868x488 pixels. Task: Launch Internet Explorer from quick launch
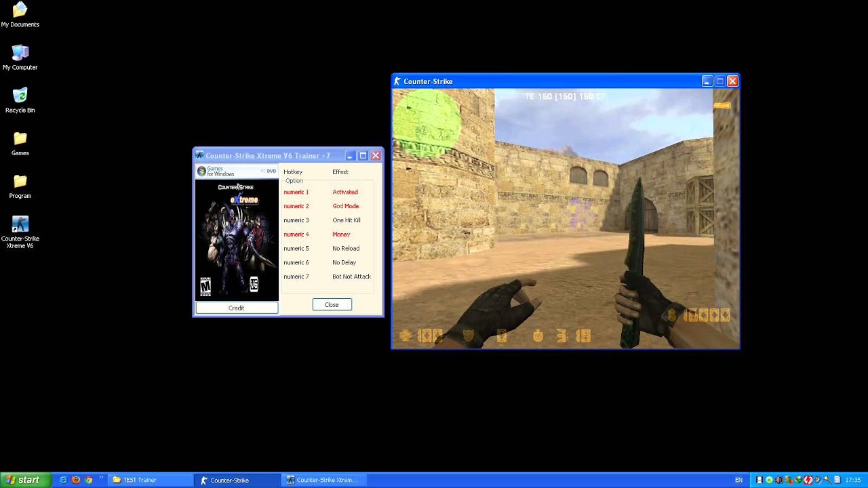[x=63, y=480]
